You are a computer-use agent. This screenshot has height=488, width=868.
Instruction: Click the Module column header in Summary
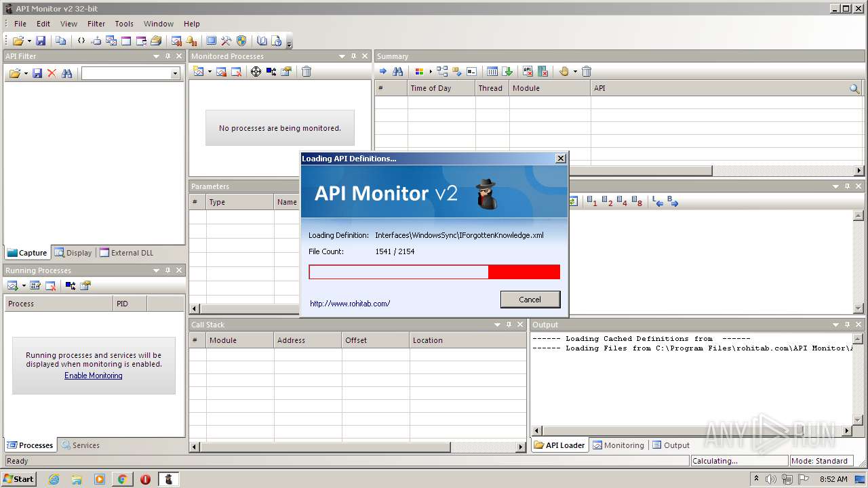coord(550,88)
